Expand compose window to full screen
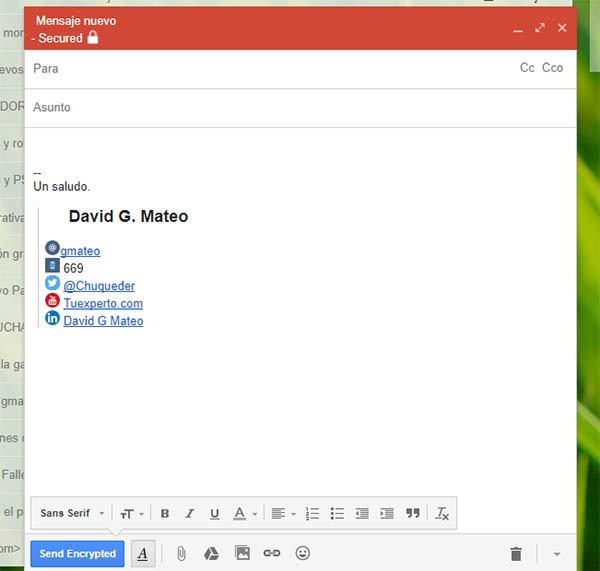Screen dimensions: 600x571 pos(540,28)
